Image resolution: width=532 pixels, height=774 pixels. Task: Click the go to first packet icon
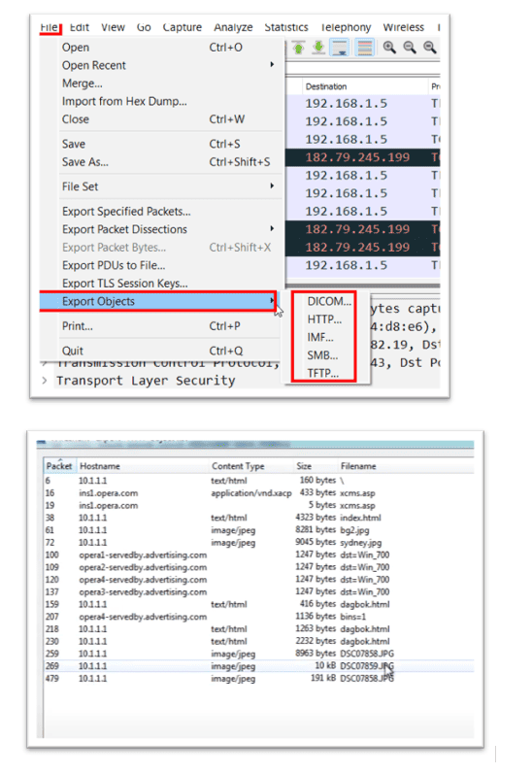299,48
